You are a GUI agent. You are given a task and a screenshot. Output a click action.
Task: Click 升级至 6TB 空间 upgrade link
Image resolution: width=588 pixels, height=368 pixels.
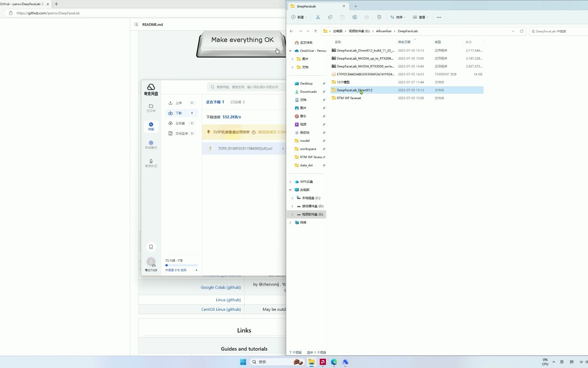(x=176, y=270)
